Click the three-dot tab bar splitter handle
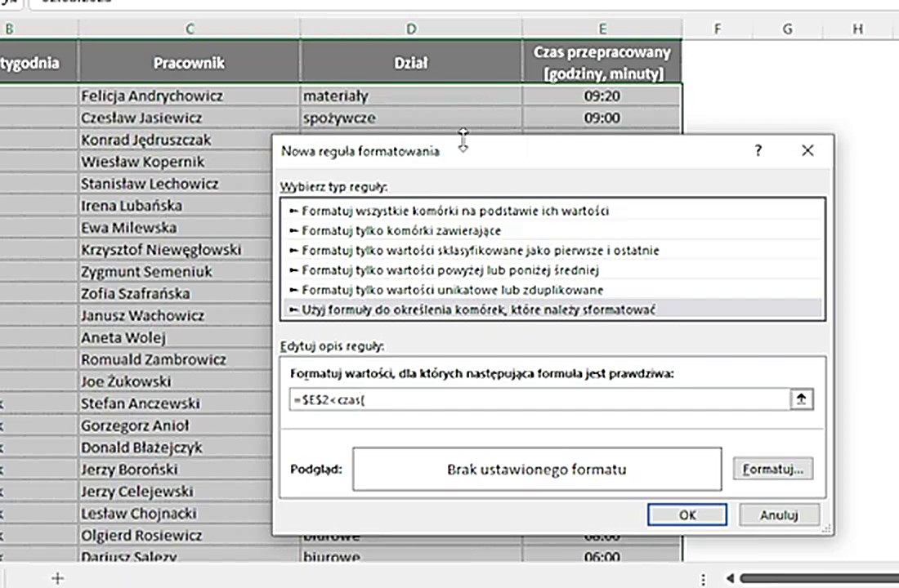The width and height of the screenshot is (899, 588). [x=704, y=577]
